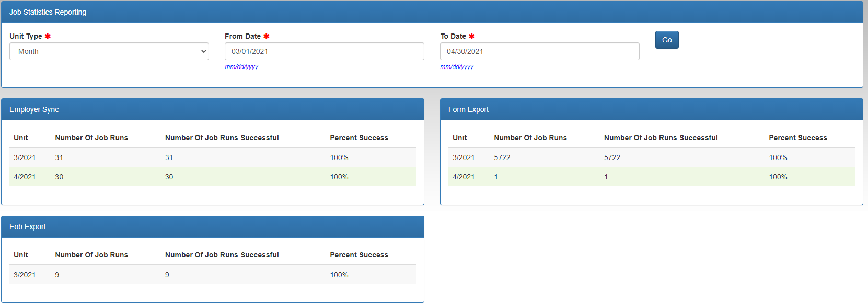Click Unit column header in Eob Export
This screenshot has height=305, width=868.
click(x=21, y=255)
